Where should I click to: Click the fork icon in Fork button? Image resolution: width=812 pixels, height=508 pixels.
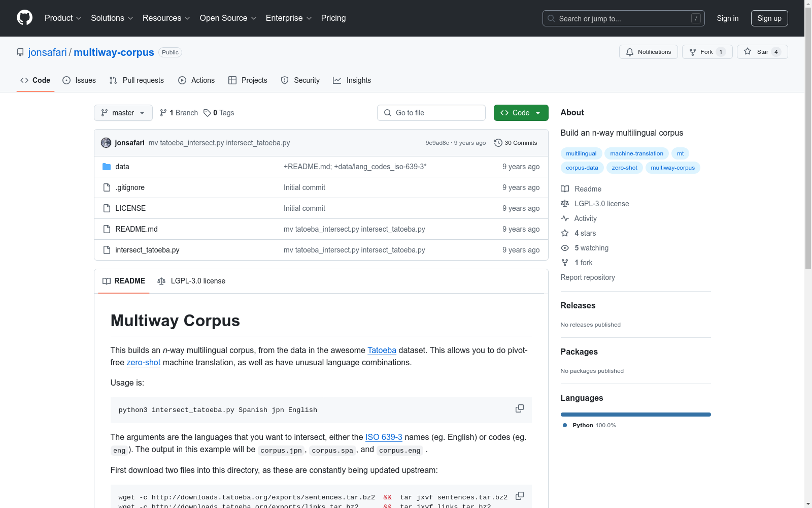click(693, 52)
